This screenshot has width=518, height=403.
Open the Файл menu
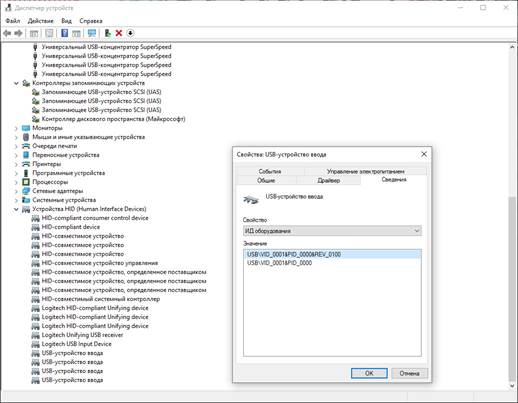[x=13, y=21]
